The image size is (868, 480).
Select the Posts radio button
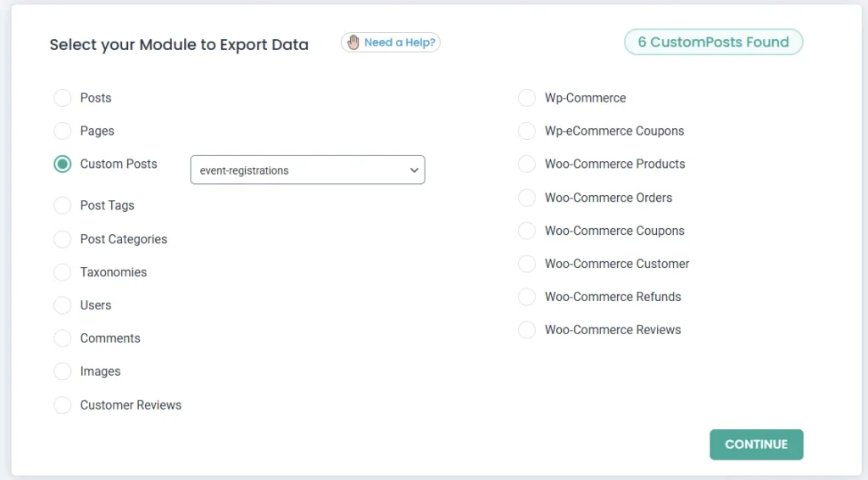(63, 98)
